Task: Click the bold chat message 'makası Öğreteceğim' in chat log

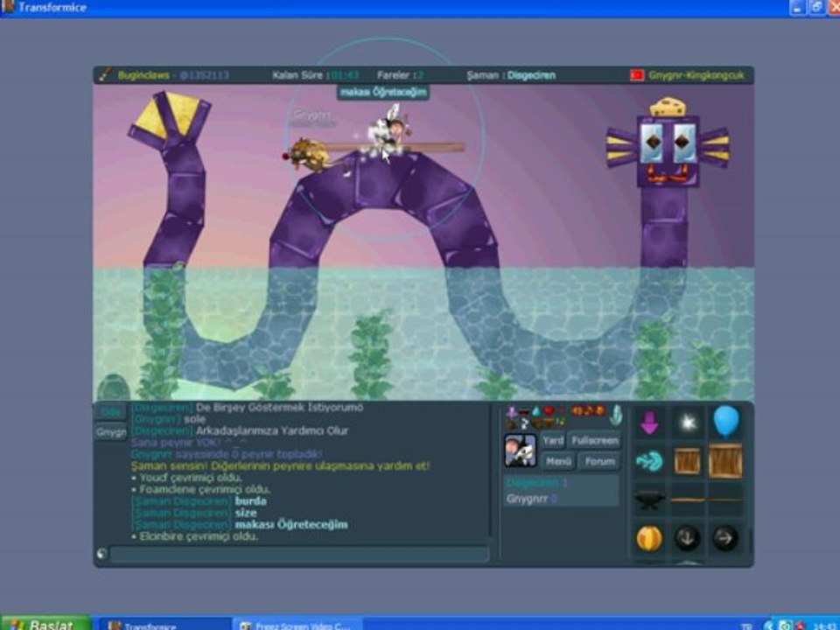Action: coord(291,524)
